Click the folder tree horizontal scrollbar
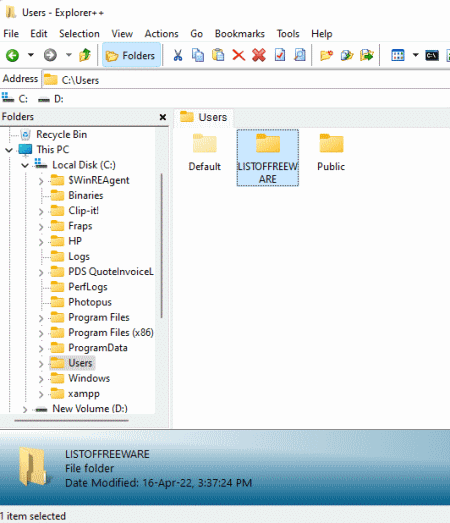The height and width of the screenshot is (523, 450). (x=71, y=421)
